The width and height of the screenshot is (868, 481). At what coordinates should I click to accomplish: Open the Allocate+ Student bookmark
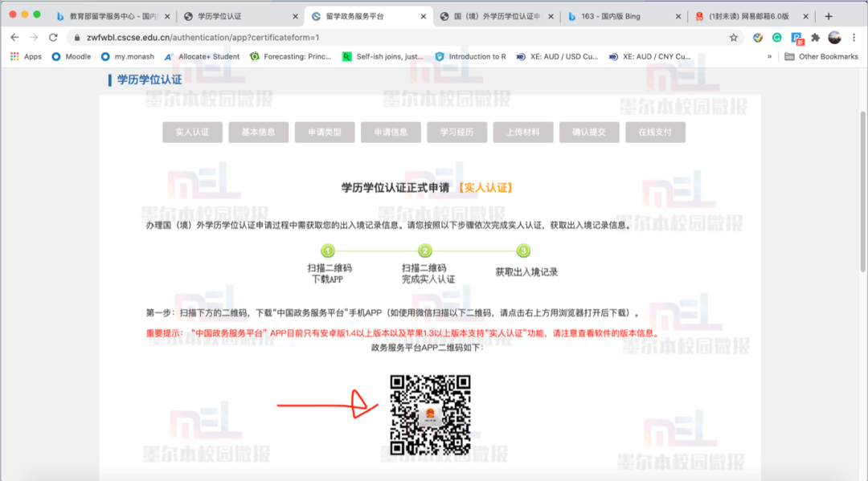[202, 56]
